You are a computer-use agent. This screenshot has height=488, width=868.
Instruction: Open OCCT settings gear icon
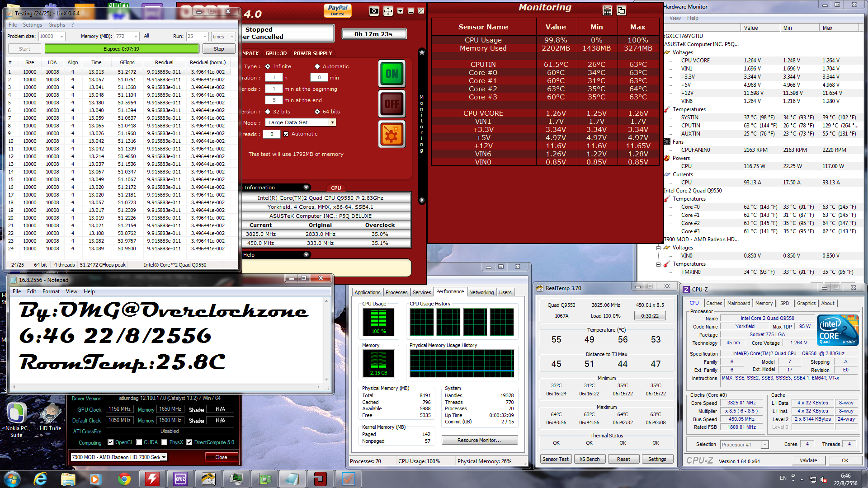coord(392,134)
